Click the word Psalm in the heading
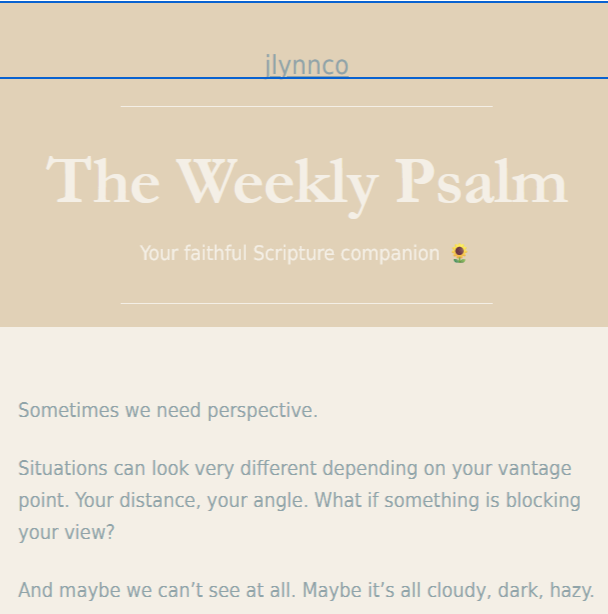This screenshot has width=608, height=614. [x=482, y=181]
